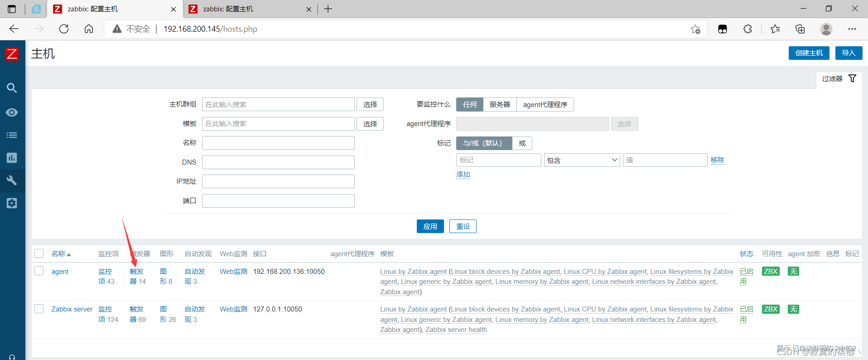Add page to favorites star icon
The image size is (868, 360).
coord(695,29)
